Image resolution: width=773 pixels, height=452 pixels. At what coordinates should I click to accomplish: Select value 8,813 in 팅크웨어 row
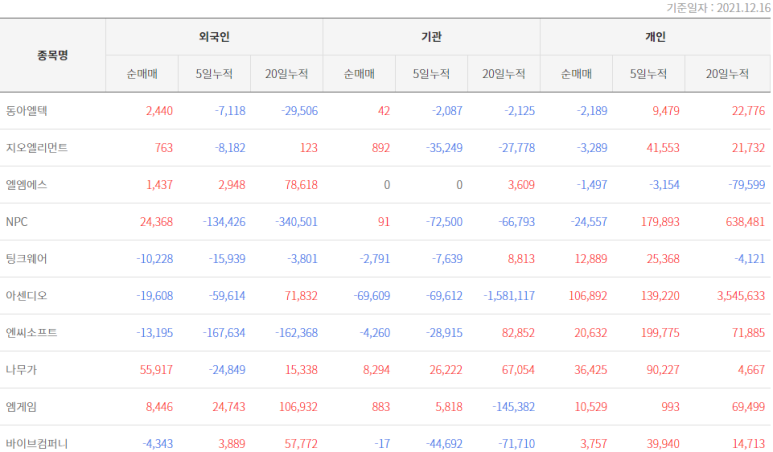pos(521,259)
